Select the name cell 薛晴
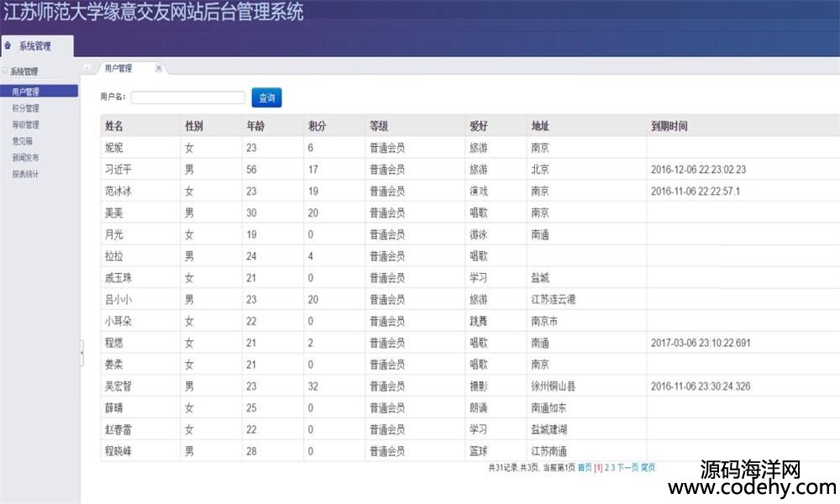The image size is (840, 504). click(x=114, y=408)
